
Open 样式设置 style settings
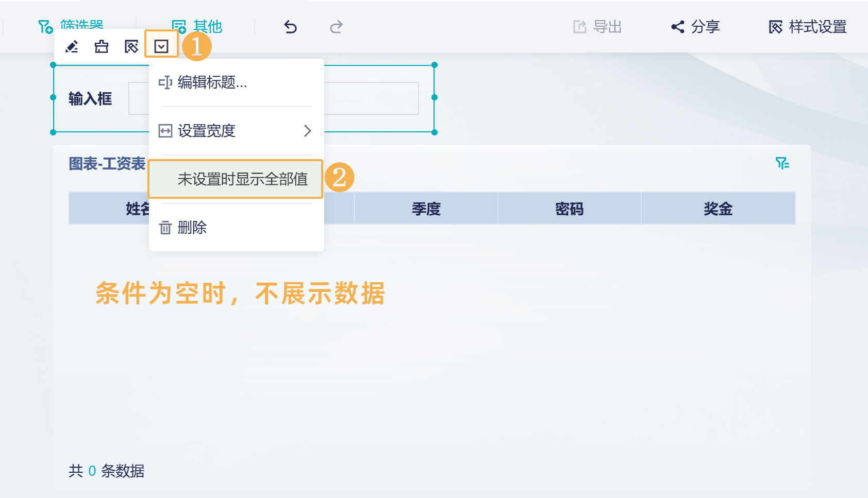[x=808, y=27]
